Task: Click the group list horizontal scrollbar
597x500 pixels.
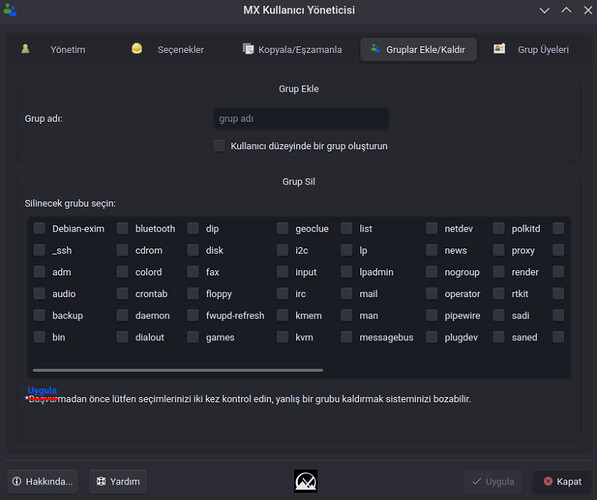Action: (178, 370)
